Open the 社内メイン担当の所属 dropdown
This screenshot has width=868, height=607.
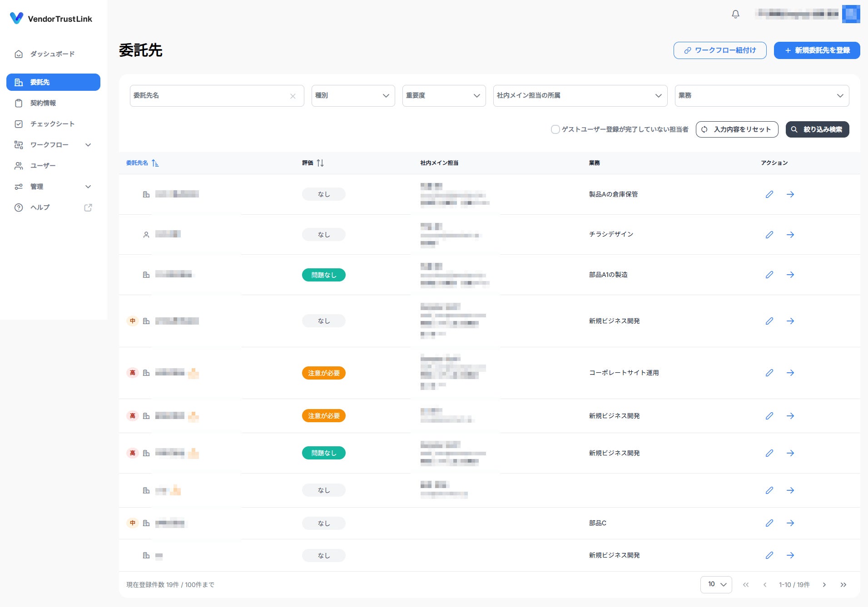pos(580,96)
